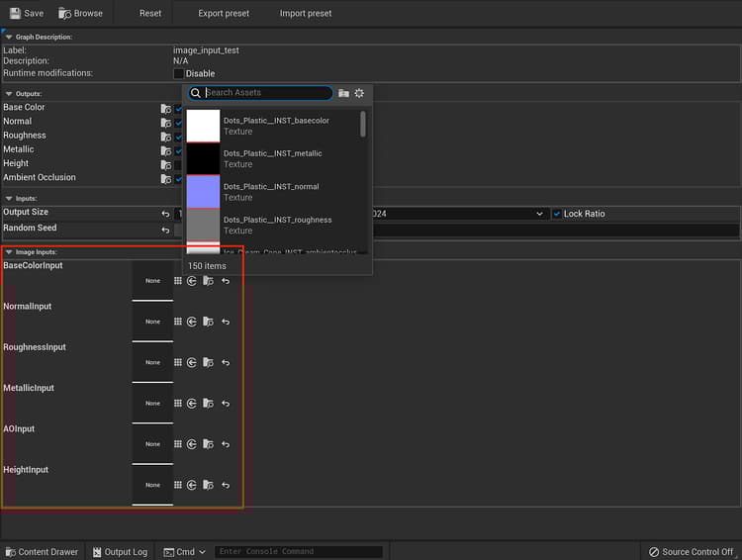The height and width of the screenshot is (560, 742).
Task: Toggle the Lock Ratio checkbox
Action: (x=557, y=214)
